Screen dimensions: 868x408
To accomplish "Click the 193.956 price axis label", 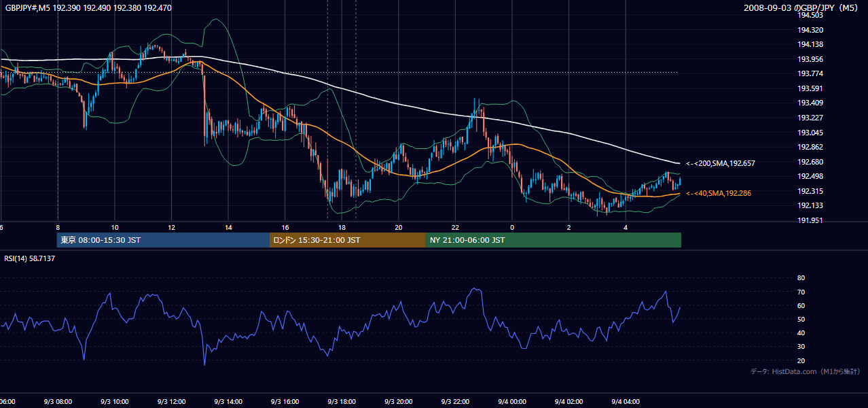I will pos(810,59).
